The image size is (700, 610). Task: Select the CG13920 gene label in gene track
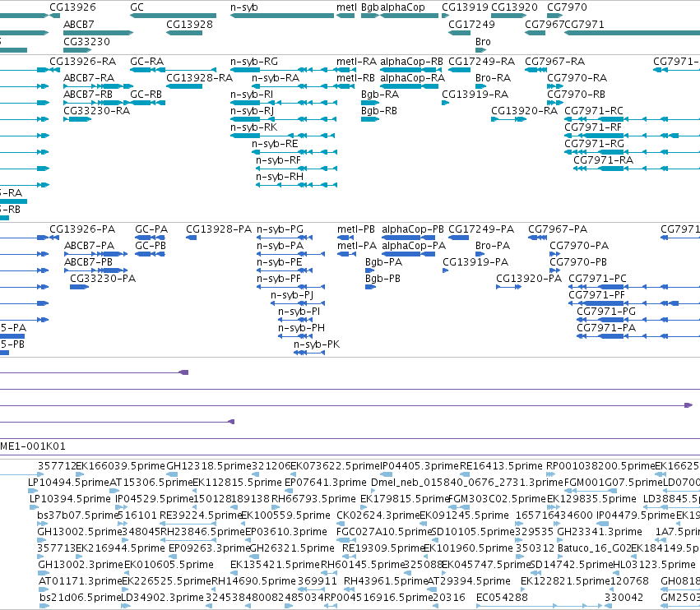point(514,7)
